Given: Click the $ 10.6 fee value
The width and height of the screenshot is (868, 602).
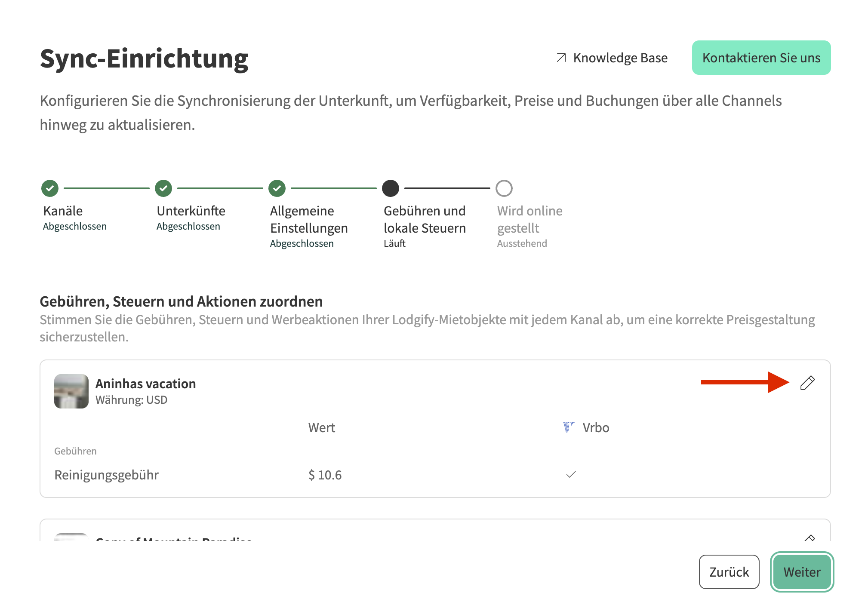Looking at the screenshot, I should point(325,475).
